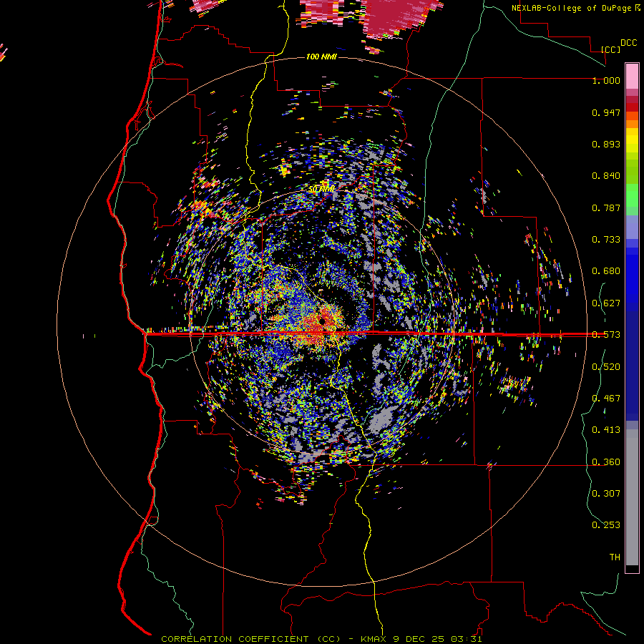Image resolution: width=644 pixels, height=644 pixels.
Task: Click the 100 NMI range ring label
Action: point(321,57)
